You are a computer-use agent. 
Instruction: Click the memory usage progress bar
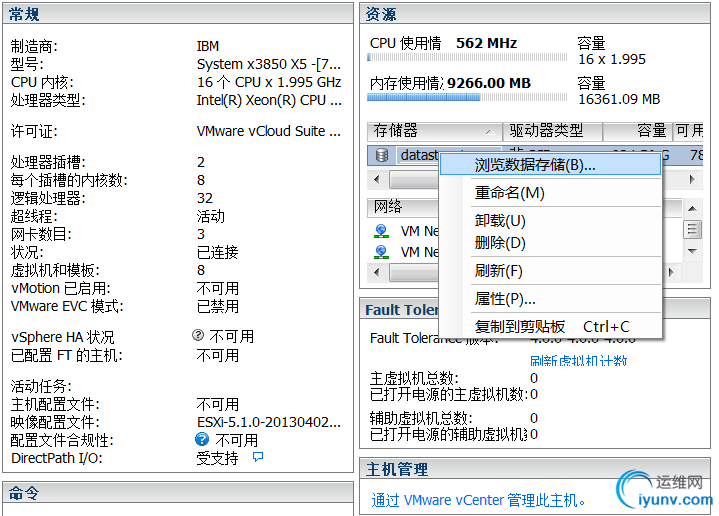(x=467, y=97)
